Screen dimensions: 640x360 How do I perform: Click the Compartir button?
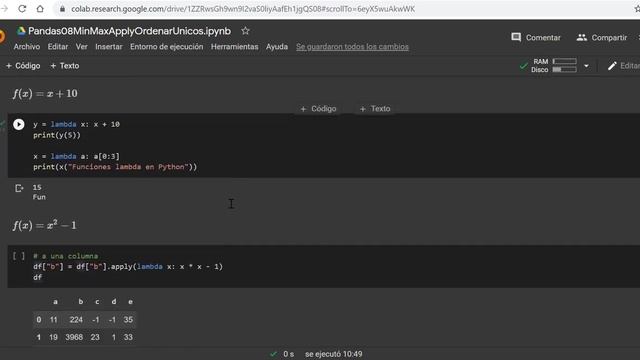tap(602, 38)
